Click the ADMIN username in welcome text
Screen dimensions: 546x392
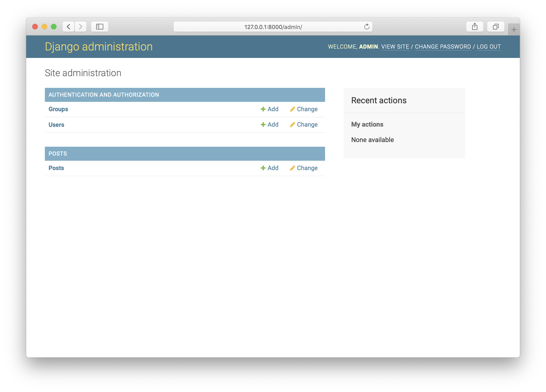368,47
